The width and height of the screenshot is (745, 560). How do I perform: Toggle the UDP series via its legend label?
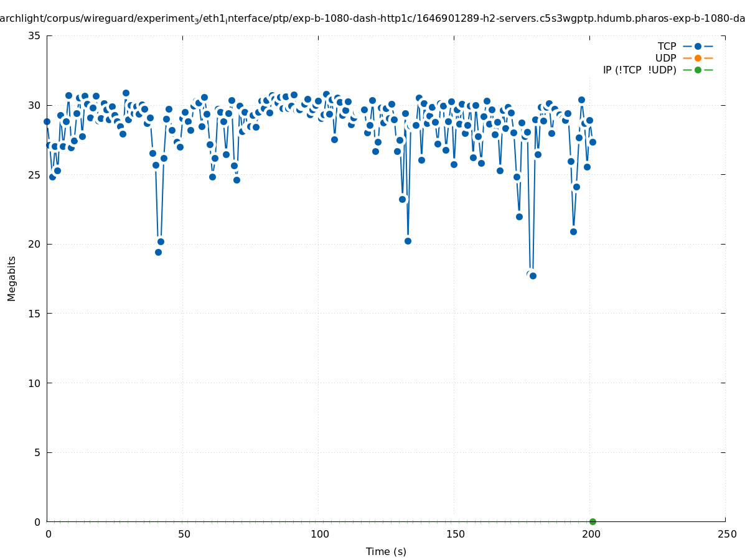665,58
